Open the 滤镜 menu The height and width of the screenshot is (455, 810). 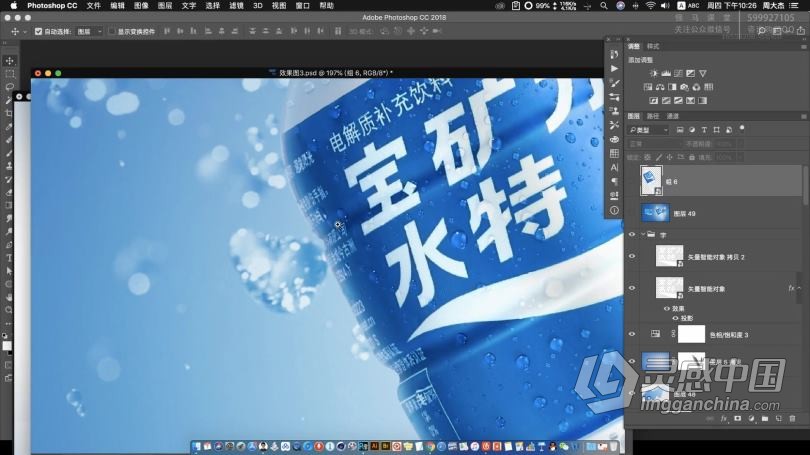236,6
